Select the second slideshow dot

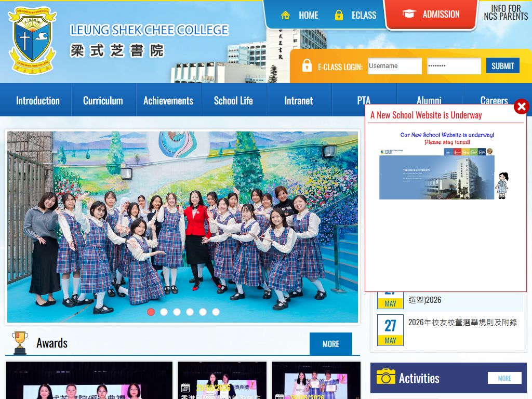[164, 312]
